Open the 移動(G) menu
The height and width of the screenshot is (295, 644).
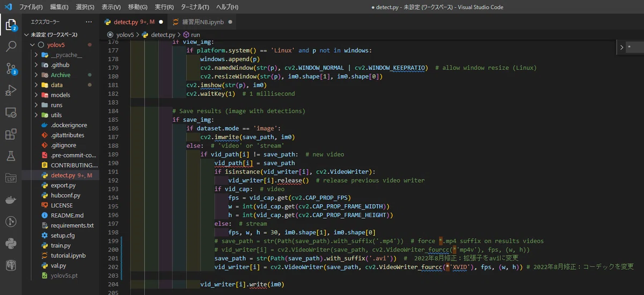(138, 7)
